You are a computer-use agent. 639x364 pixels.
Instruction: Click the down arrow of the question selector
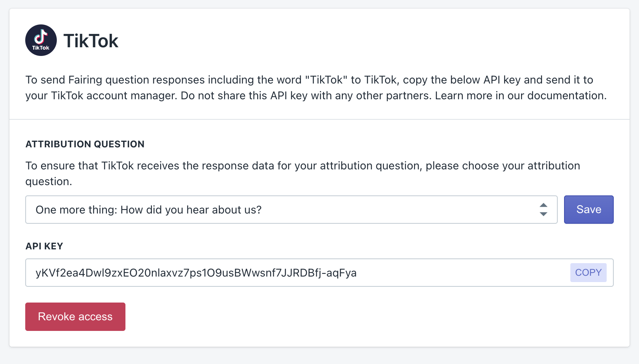coord(543,214)
